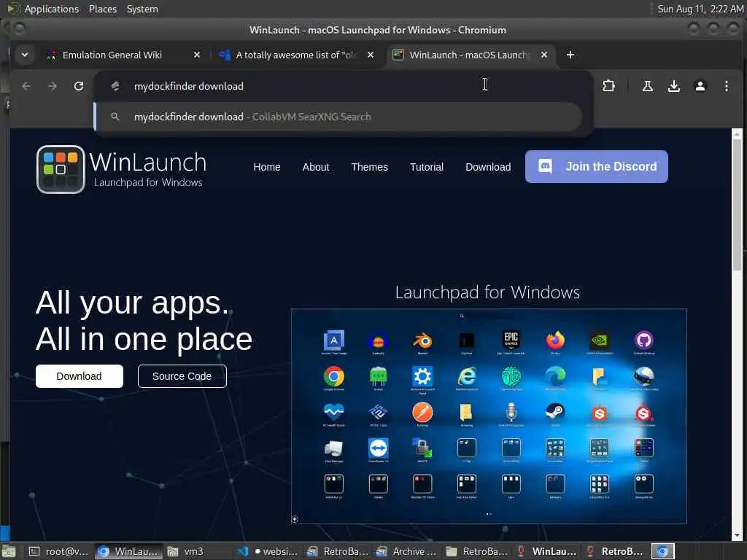Open the Downloads tray icon
The width and height of the screenshot is (747, 560).
click(673, 86)
